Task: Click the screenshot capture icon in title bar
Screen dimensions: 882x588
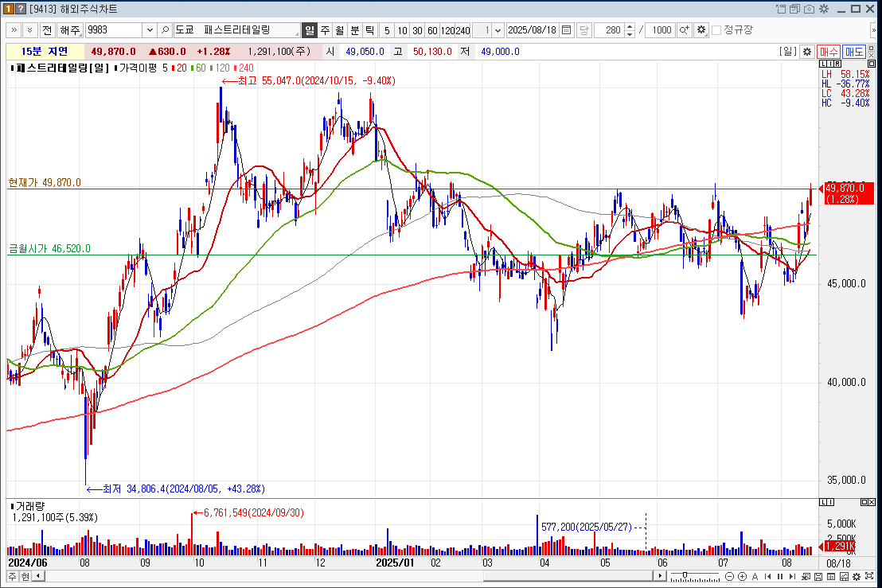Action: [x=809, y=9]
